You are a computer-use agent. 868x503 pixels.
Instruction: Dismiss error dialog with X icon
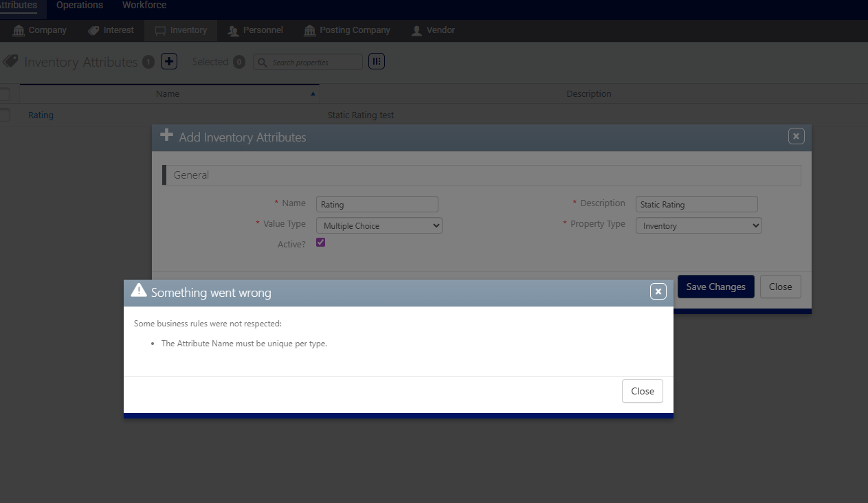click(x=658, y=292)
